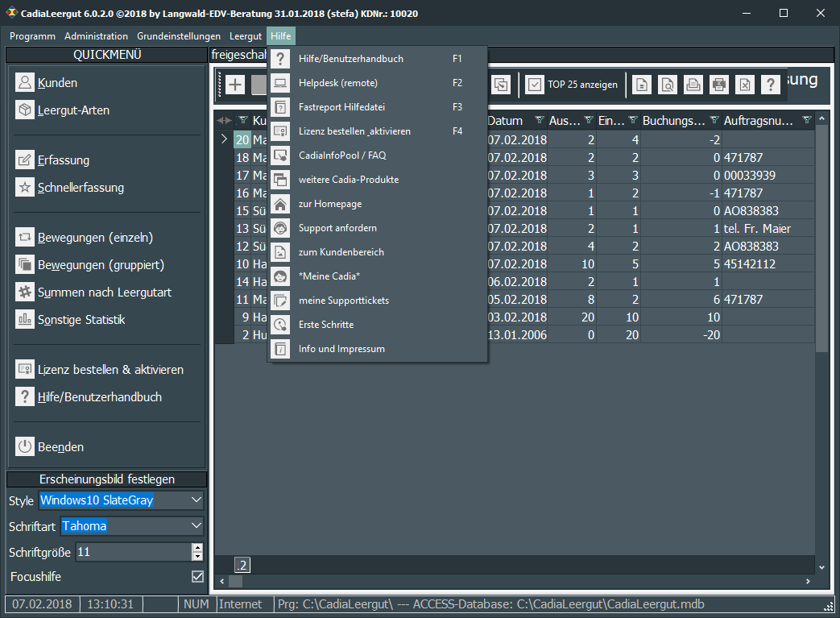Open Schnellerfassung with the star icon

81,188
